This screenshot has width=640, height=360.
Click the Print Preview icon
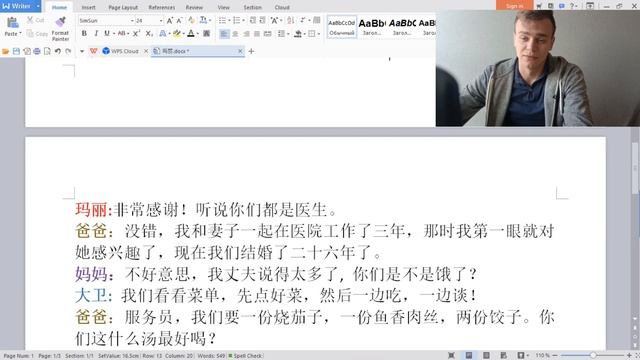(x=47, y=51)
